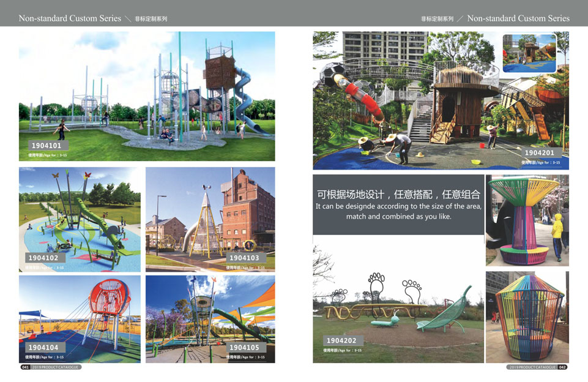Select the 1904201 product code label
The height and width of the screenshot is (382, 588).
(540, 153)
